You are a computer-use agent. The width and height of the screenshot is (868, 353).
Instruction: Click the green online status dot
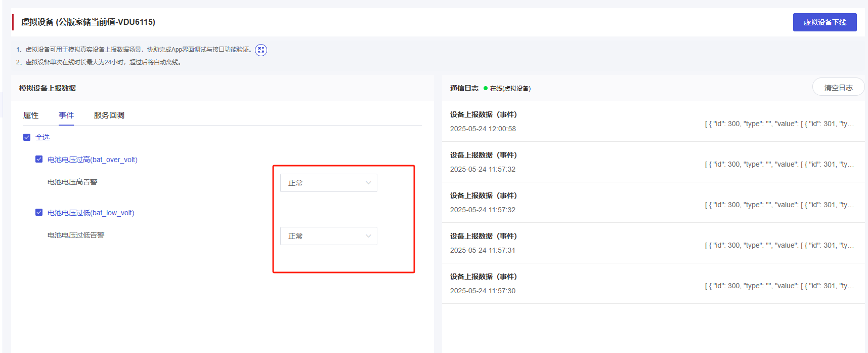click(486, 88)
